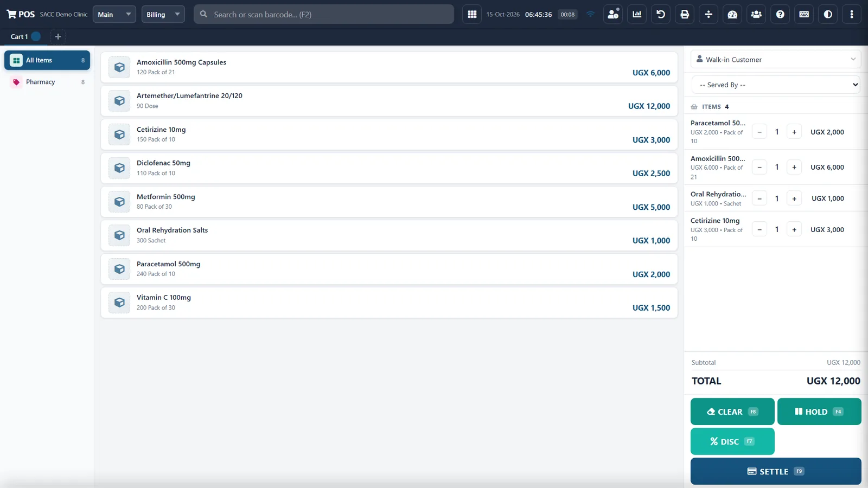Open the dashboard gauge icon
868x488 pixels.
(732, 15)
